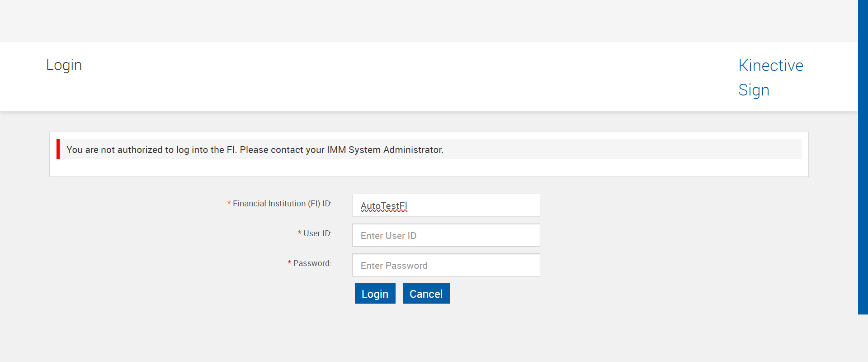Click the asterisk before Financial Institution label
Viewport: 868px width, 362px height.
click(x=229, y=204)
